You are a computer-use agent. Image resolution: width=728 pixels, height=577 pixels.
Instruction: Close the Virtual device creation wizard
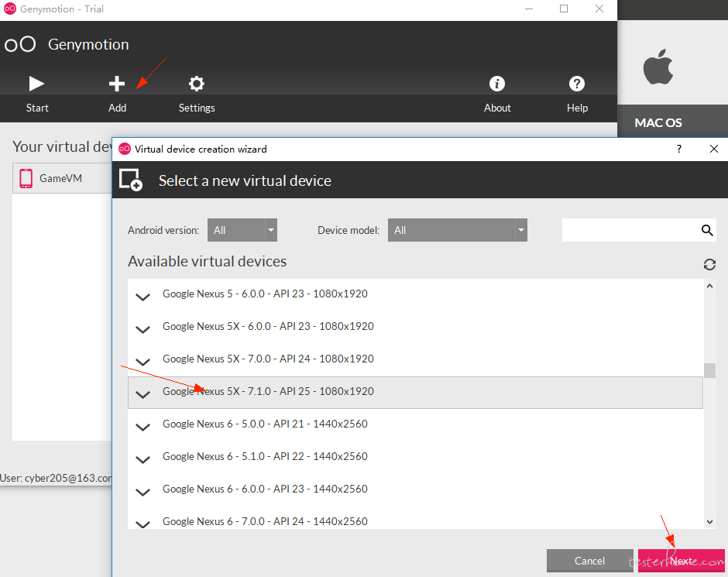(714, 149)
